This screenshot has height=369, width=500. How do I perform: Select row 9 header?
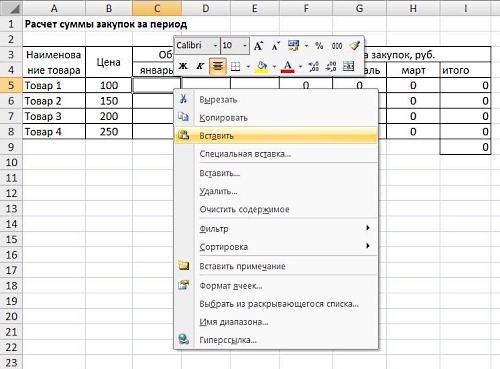point(11,147)
